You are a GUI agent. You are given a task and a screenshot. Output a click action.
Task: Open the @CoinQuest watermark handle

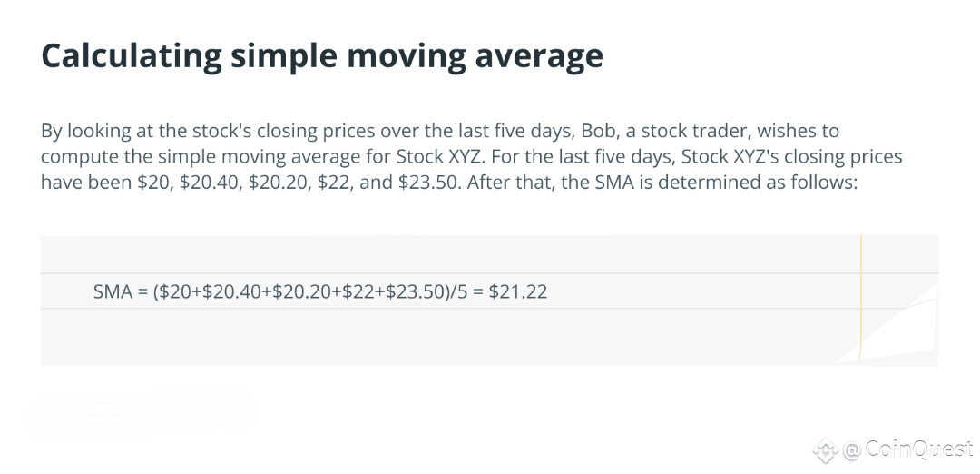coord(907,449)
